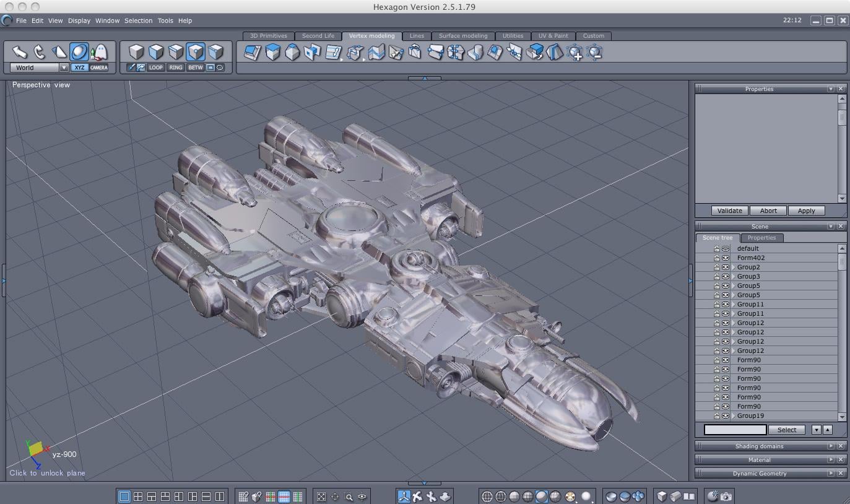Toggle visibility of Group2
This screenshot has height=504, width=850.
pyautogui.click(x=726, y=267)
